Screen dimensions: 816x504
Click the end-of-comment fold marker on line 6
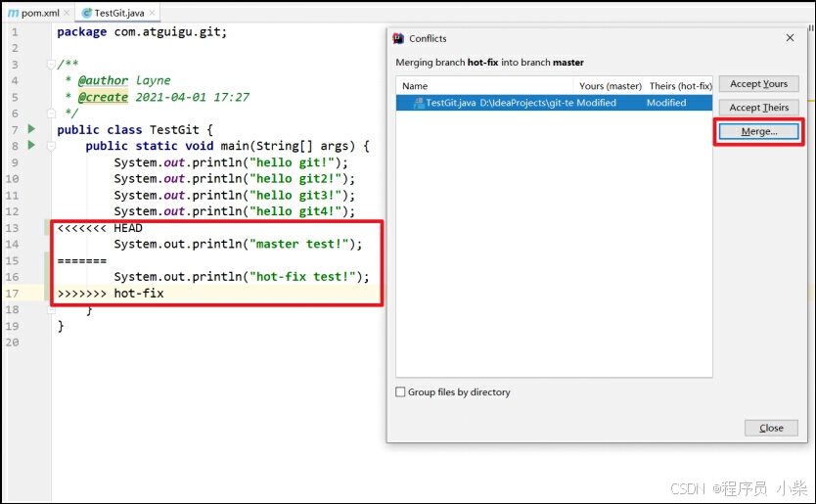(51, 113)
